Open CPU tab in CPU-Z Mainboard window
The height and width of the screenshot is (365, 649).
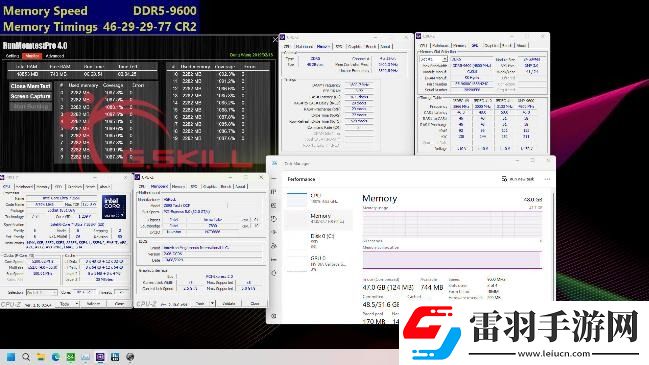[x=142, y=187]
